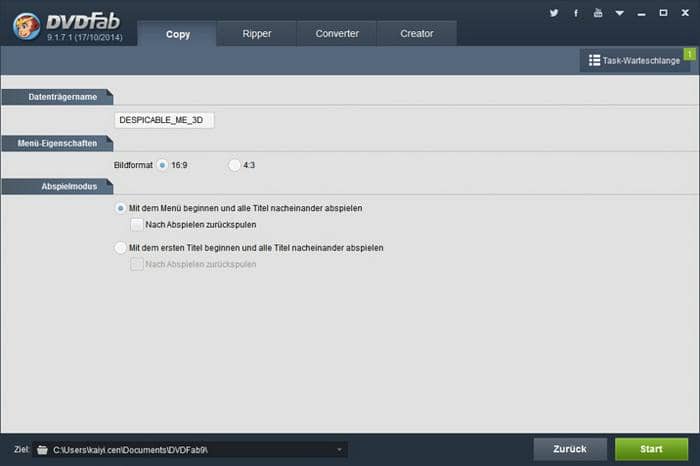Screen dimensions: 700x466
Task: Switch to the Converter tab
Action: tap(337, 33)
